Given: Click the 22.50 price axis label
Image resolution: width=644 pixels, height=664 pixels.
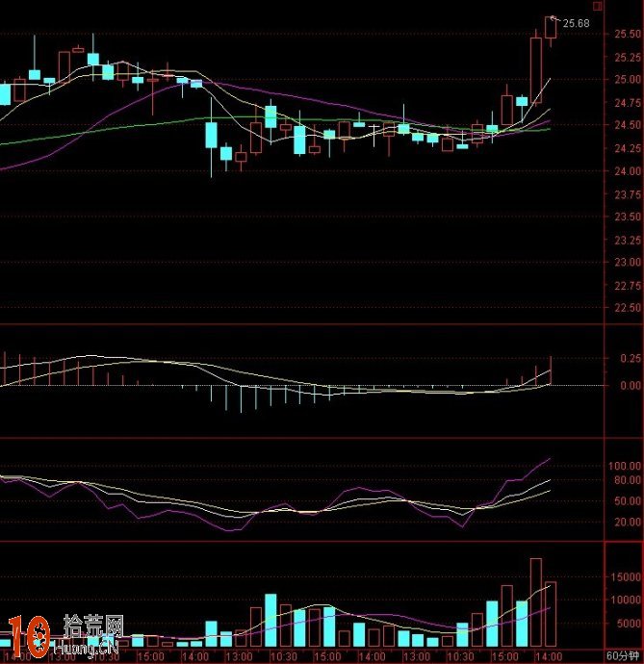Looking at the screenshot, I should tap(627, 308).
